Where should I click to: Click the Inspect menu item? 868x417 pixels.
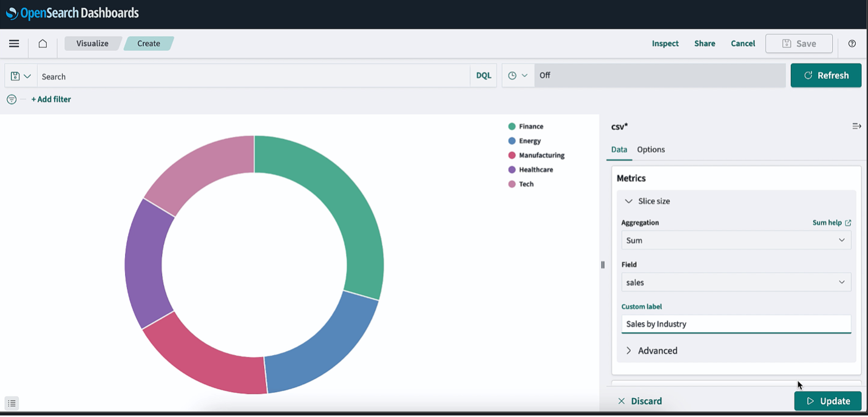click(x=665, y=43)
